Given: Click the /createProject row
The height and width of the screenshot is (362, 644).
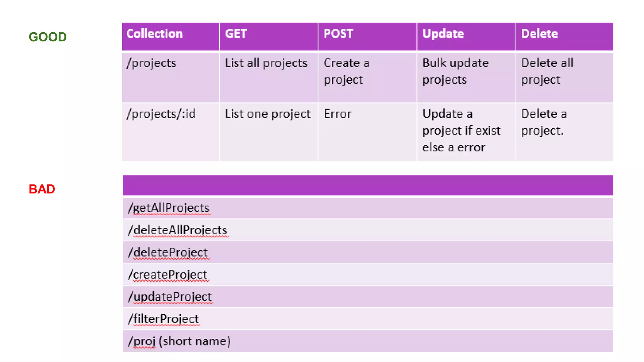Looking at the screenshot, I should click(x=168, y=275).
